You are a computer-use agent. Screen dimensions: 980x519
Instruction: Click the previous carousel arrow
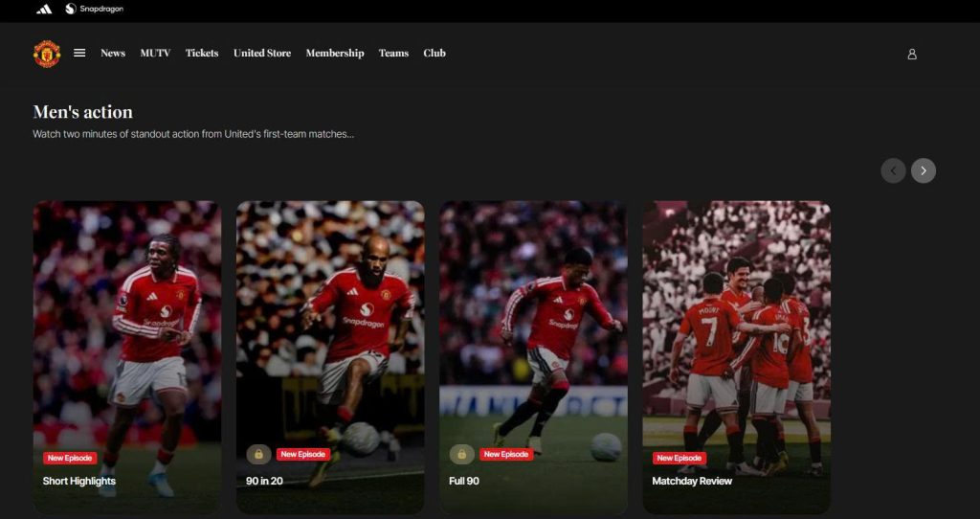point(893,170)
